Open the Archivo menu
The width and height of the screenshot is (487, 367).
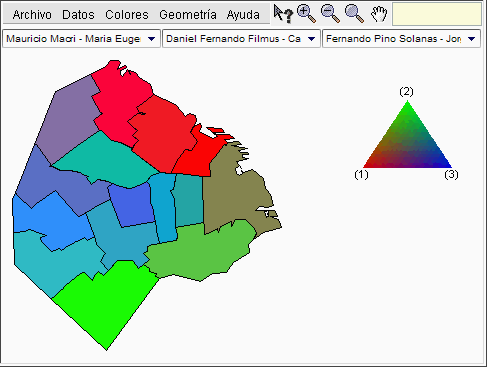point(32,15)
